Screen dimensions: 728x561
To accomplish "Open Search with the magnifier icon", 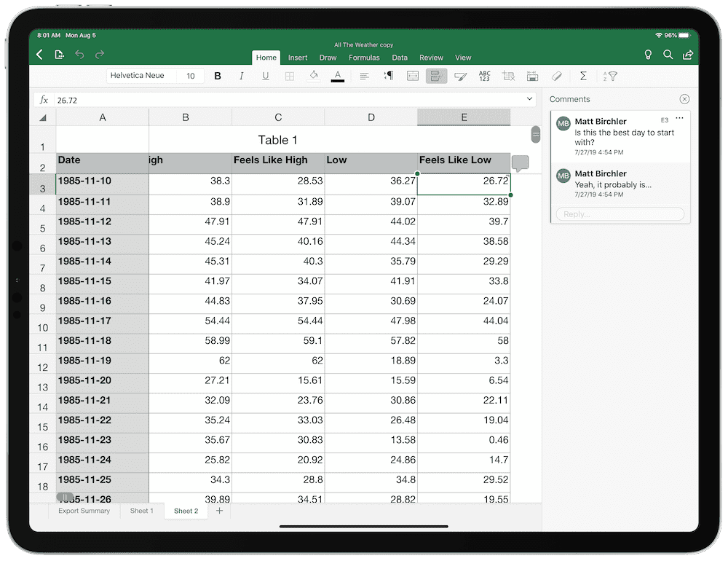I will pyautogui.click(x=668, y=55).
